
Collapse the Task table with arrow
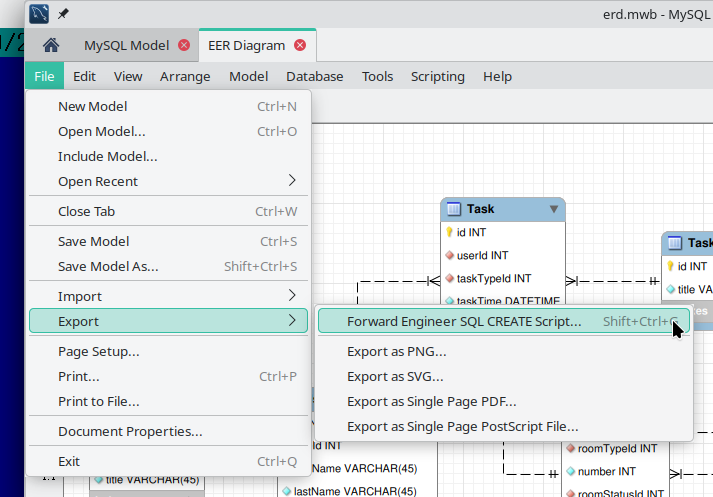coord(553,209)
